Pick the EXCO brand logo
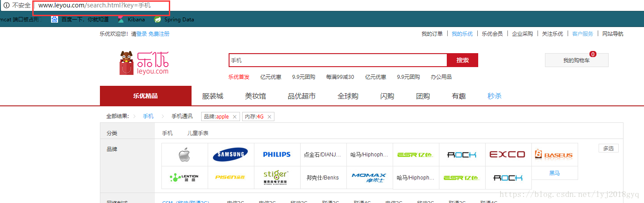644x203 pixels. pos(507,155)
